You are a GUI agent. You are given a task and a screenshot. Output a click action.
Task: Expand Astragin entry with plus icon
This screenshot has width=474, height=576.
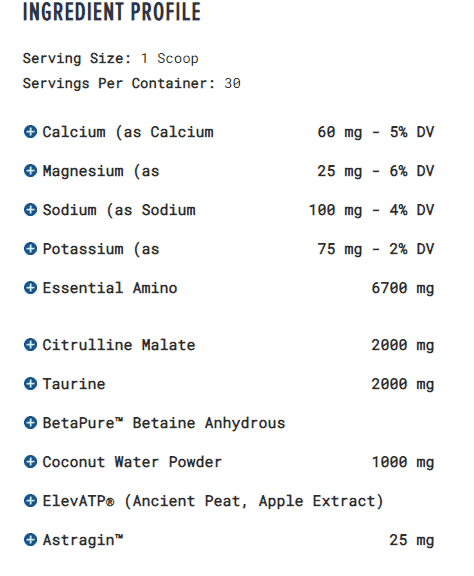(x=30, y=540)
